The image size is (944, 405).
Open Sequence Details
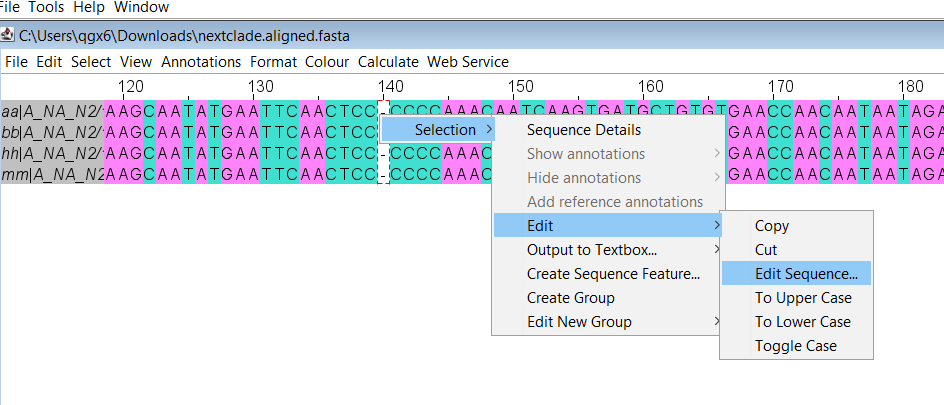[584, 130]
